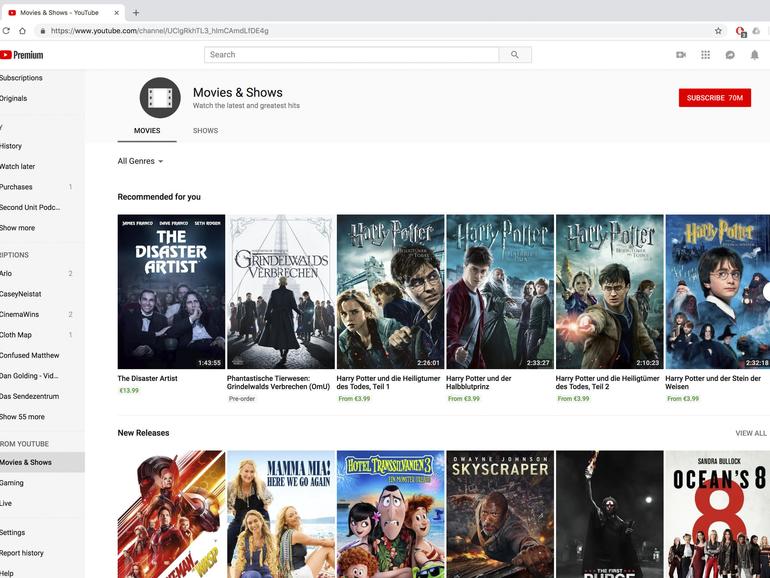Open Grindelwalds Verbrechen poster
This screenshot has height=578, width=770.
click(x=281, y=292)
